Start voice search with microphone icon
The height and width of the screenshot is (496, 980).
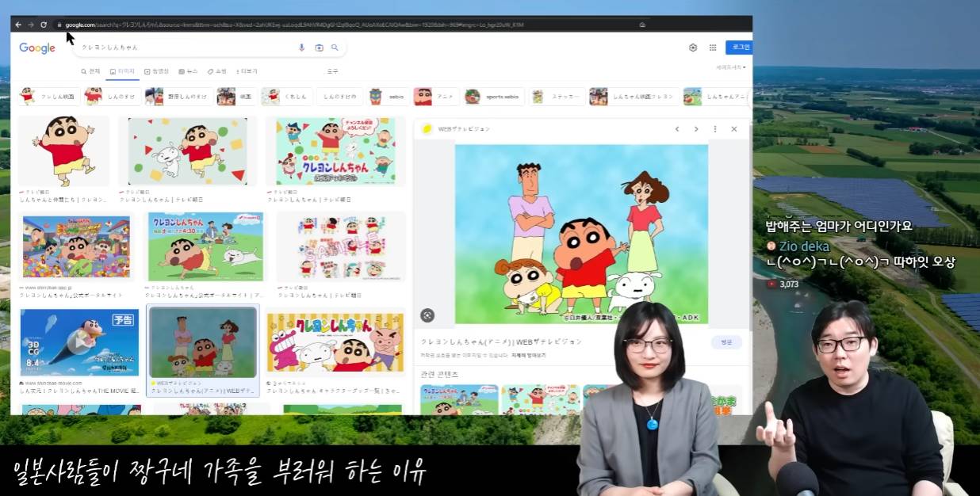[x=301, y=48]
